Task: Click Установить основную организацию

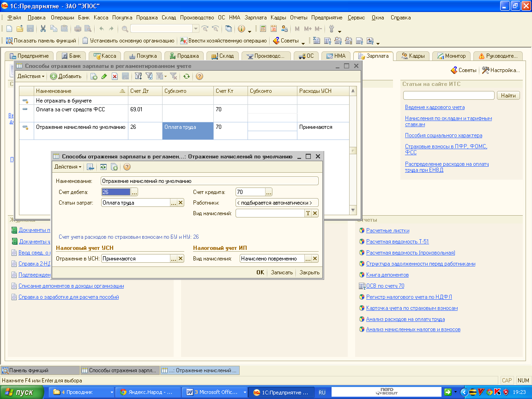Action: point(128,41)
